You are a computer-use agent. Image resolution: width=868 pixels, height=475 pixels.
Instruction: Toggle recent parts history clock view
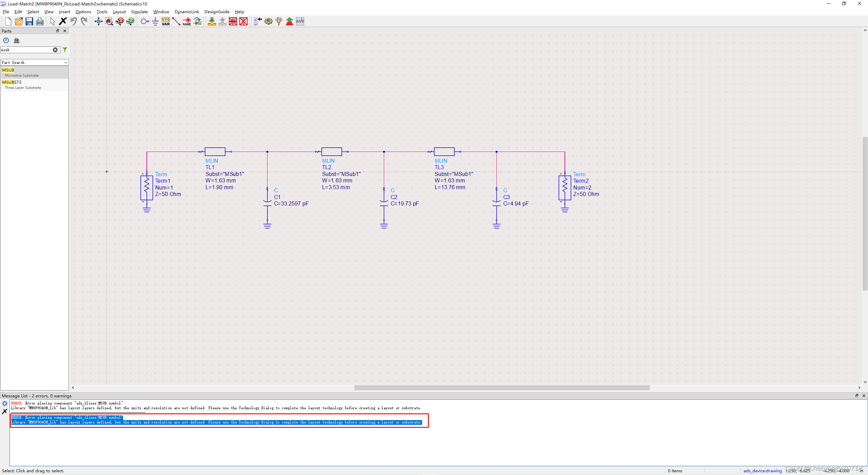click(6, 40)
